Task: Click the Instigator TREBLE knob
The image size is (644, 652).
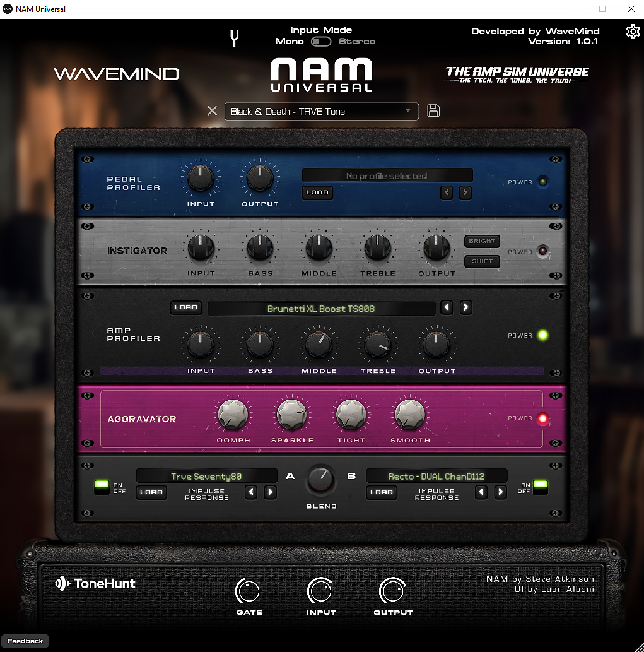Action: [x=377, y=248]
